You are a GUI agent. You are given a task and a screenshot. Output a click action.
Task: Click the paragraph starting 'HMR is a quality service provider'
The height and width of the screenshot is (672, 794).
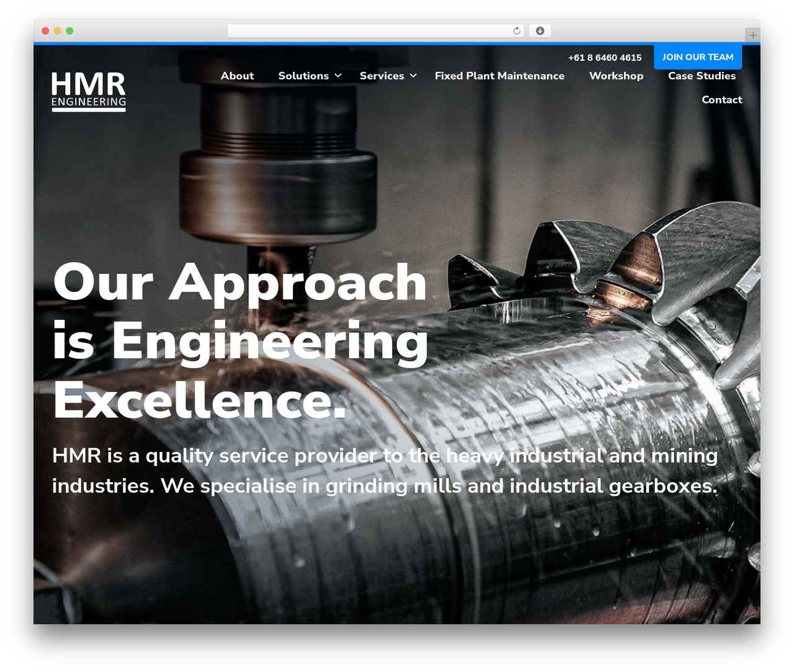point(385,471)
